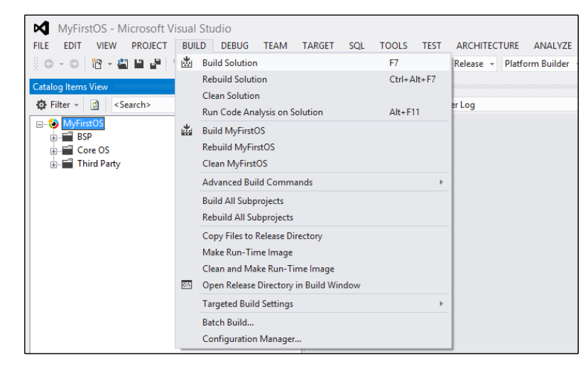Open the TEST menu
588x381 pixels.
tap(432, 45)
